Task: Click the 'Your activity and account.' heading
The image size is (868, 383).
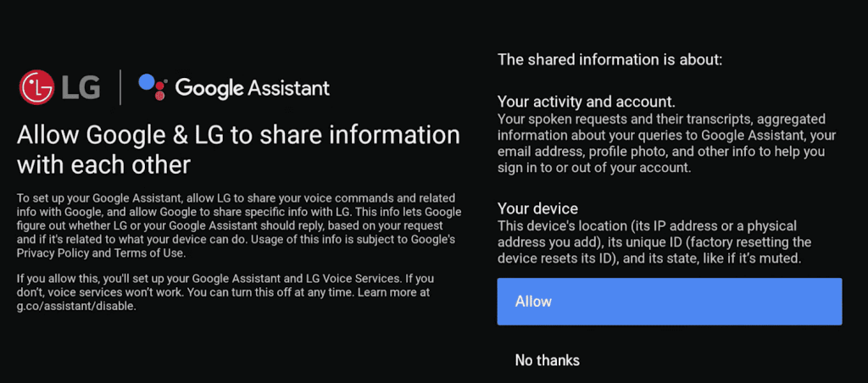Action: [x=587, y=102]
